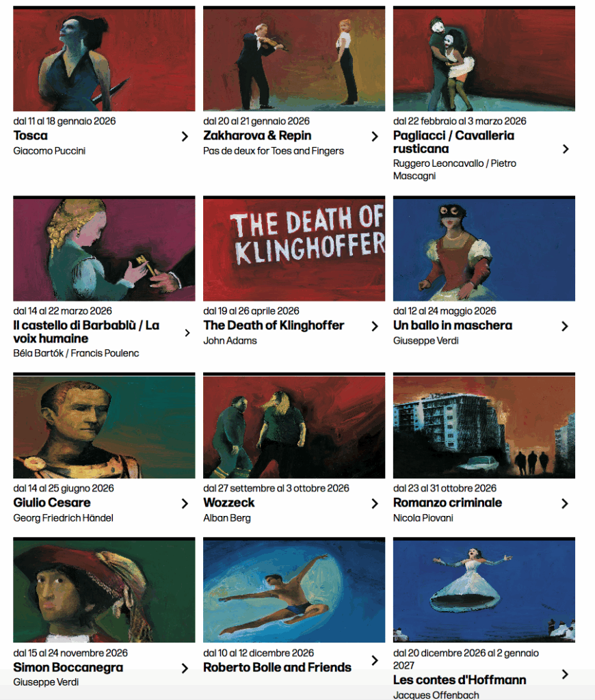Click the arrow beside The Death of Klinghoffer title
Viewport: 595px width, 700px height.
pyautogui.click(x=375, y=326)
